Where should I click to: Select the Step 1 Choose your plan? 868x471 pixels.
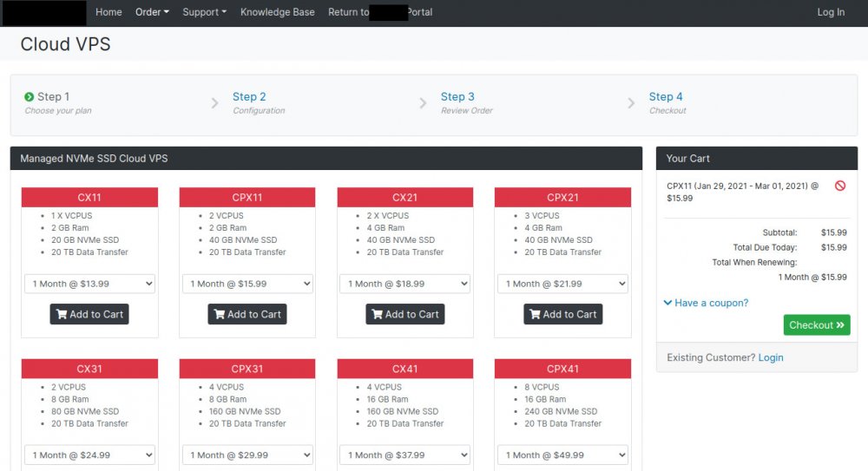click(x=58, y=103)
